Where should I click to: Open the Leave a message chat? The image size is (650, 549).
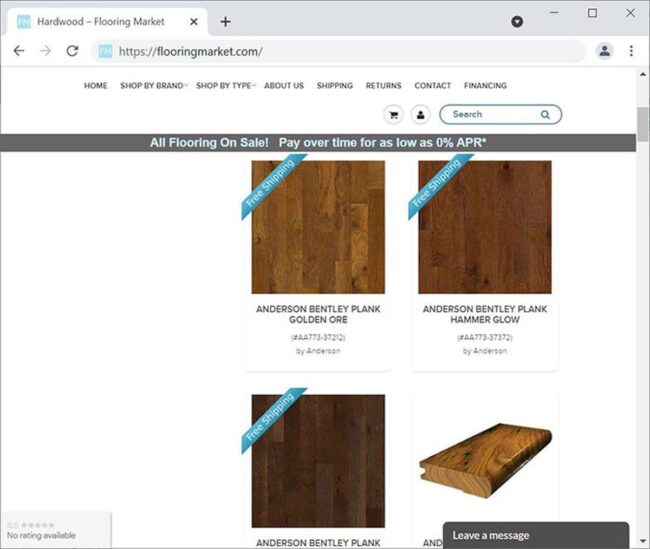coord(536,535)
